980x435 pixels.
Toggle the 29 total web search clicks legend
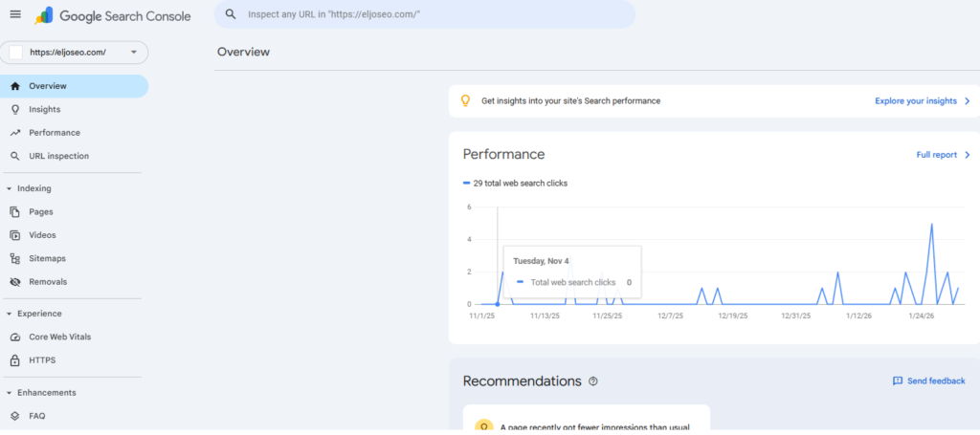pos(516,184)
